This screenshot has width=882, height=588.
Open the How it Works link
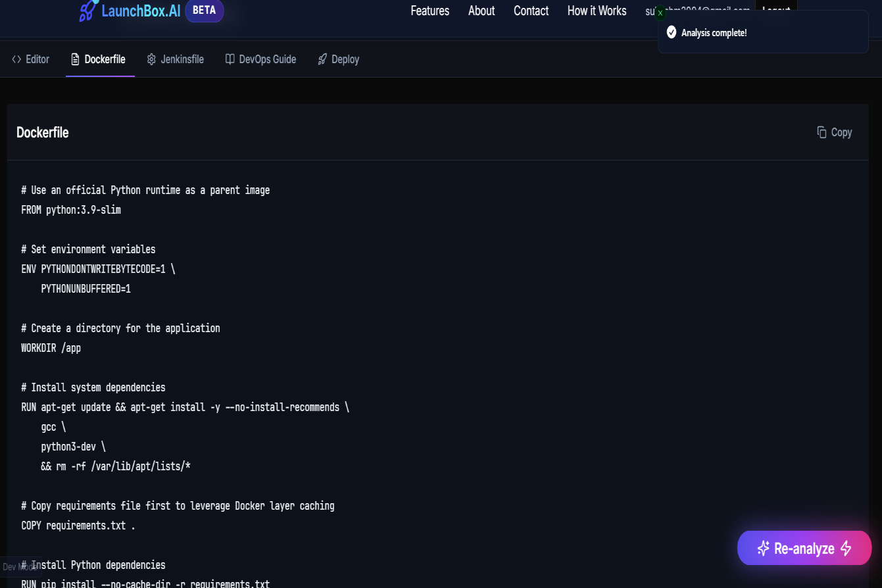(x=597, y=11)
